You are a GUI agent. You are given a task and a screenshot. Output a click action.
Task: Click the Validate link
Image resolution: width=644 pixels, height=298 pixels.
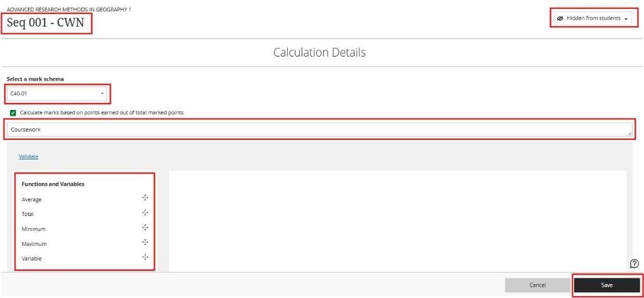click(x=29, y=156)
